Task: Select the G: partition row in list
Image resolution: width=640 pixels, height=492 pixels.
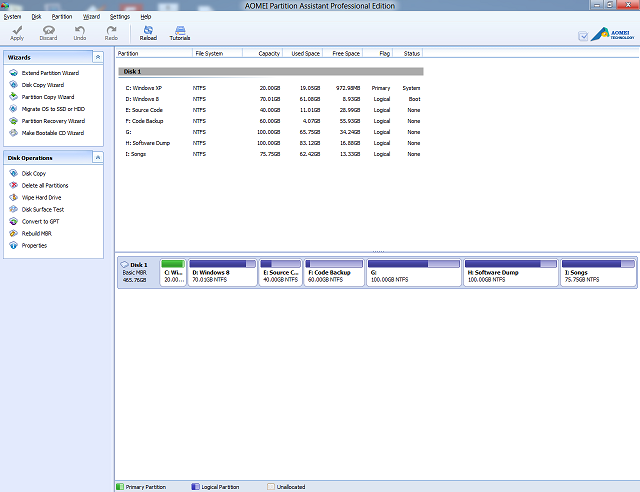Action: coord(271,132)
